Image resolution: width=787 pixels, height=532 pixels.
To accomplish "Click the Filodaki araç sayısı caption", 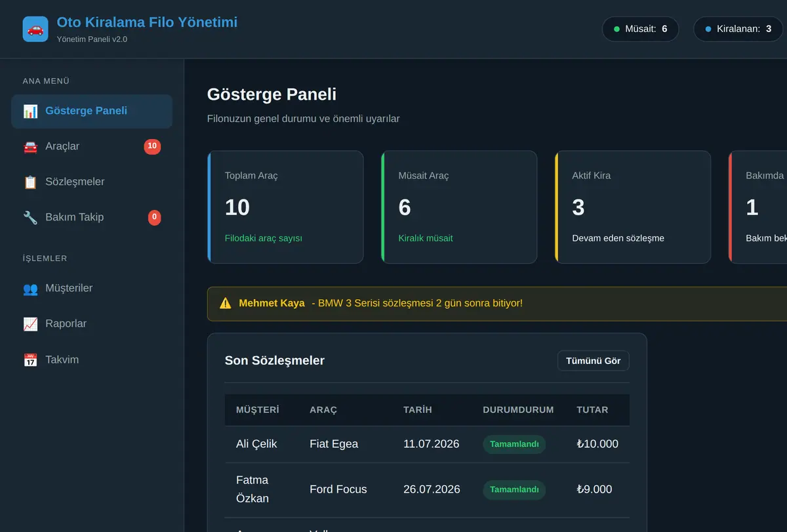I will pos(264,238).
